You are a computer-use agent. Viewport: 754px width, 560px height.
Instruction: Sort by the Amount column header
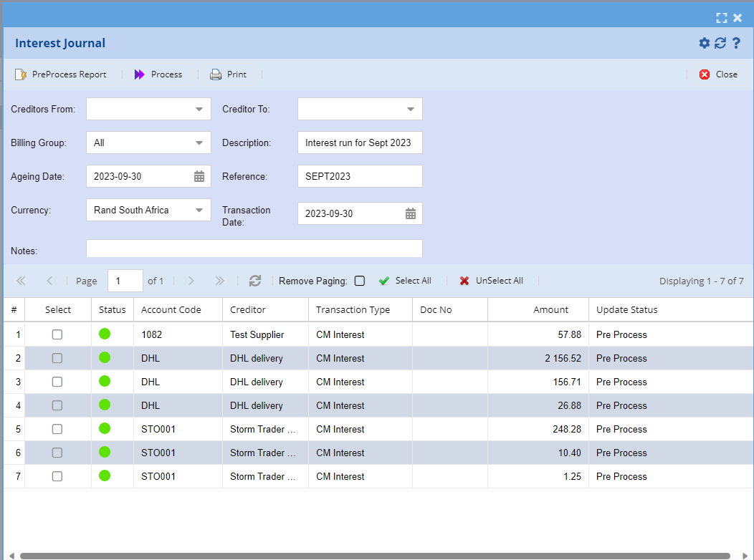550,310
